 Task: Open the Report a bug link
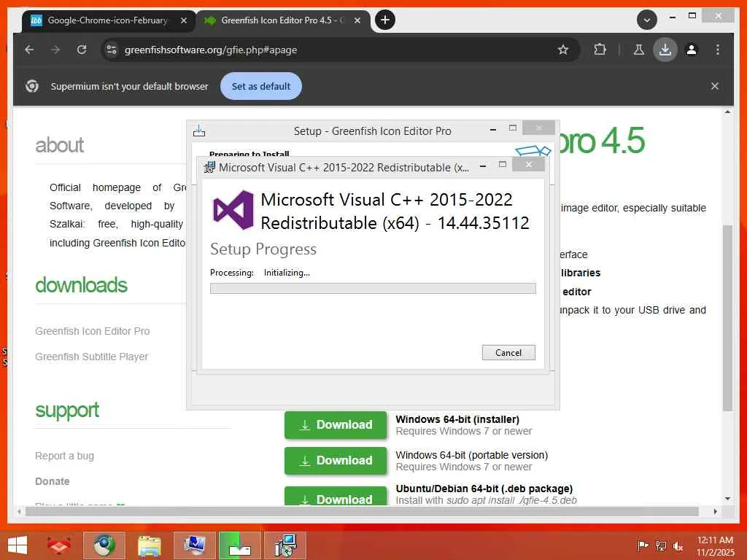click(65, 456)
